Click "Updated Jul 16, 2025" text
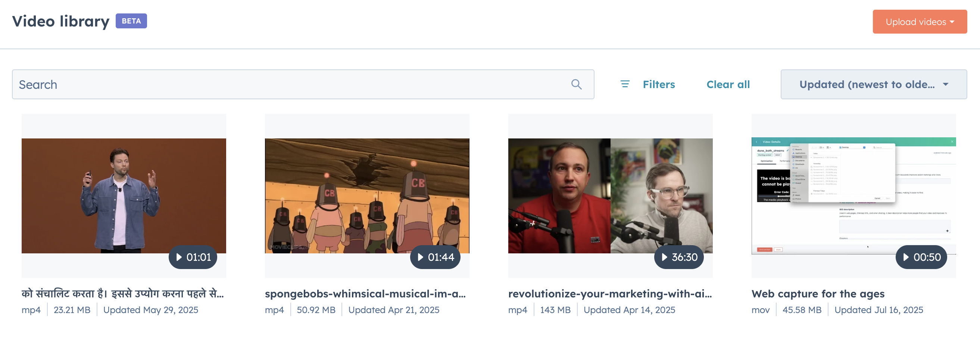This screenshot has height=353, width=980. pos(878,310)
